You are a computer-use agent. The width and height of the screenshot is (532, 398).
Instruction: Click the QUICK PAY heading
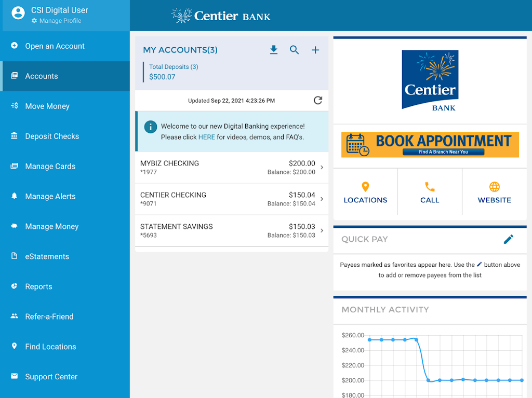point(364,239)
